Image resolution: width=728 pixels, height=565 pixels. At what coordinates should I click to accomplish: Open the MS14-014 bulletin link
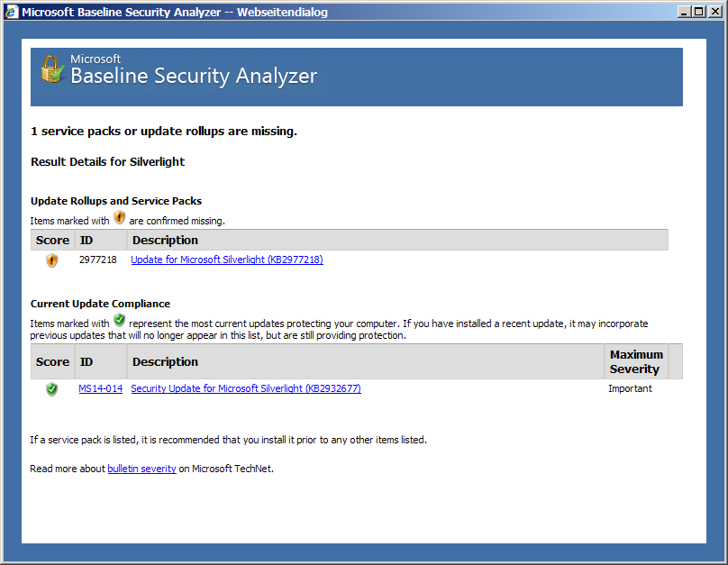(x=100, y=389)
